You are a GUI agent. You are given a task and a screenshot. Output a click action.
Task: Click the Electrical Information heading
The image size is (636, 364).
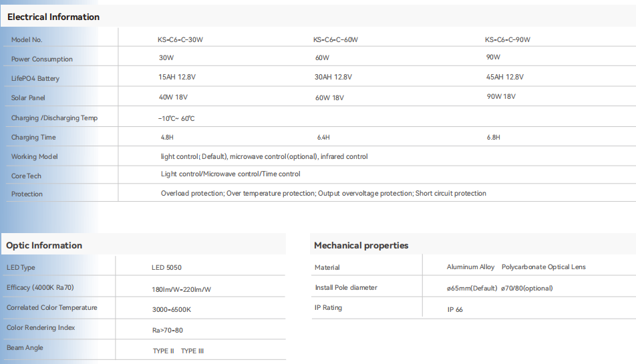point(53,17)
